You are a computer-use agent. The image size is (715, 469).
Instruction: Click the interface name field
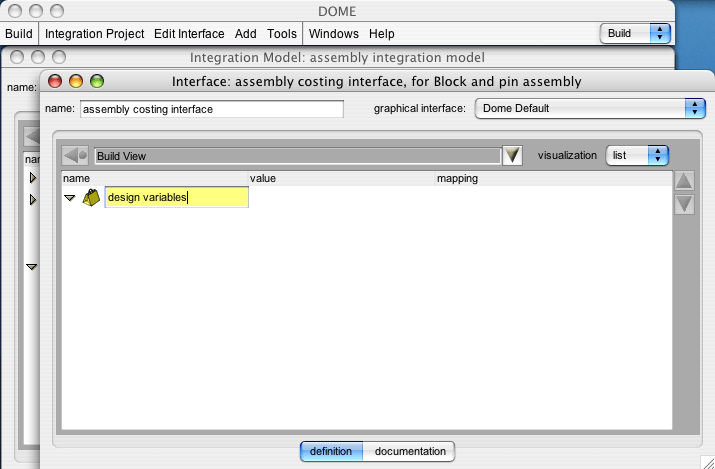212,109
